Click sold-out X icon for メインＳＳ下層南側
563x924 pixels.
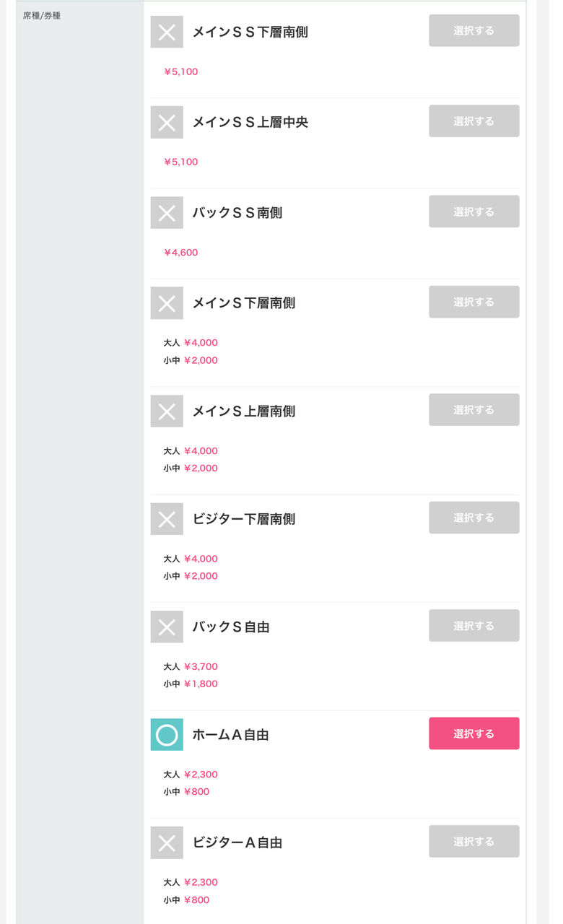click(x=167, y=32)
